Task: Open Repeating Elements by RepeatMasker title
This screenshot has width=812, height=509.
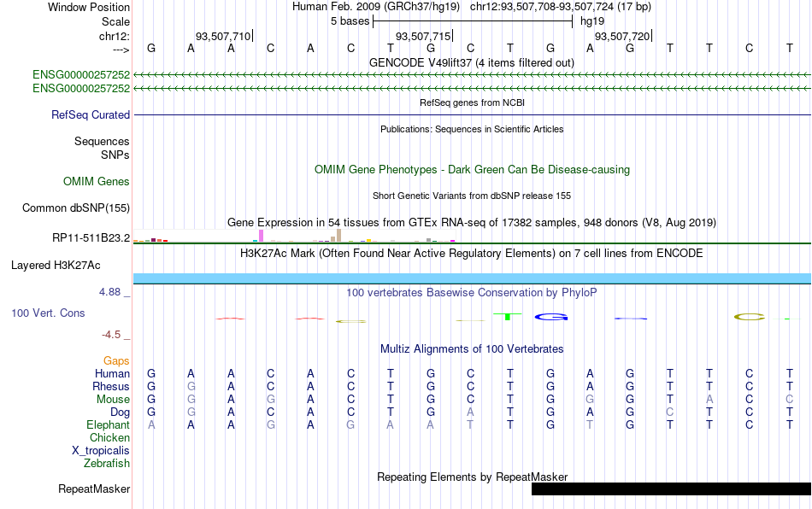Action: (x=472, y=477)
